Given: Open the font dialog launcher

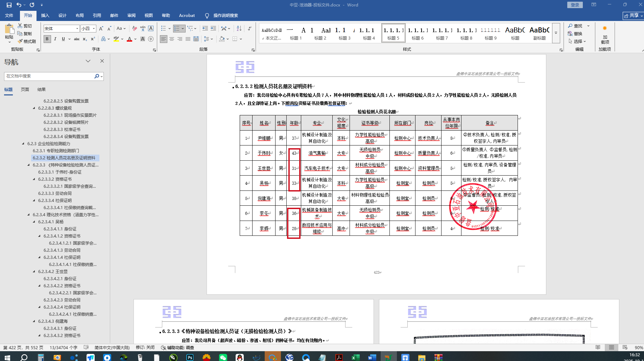Looking at the screenshot, I should [x=154, y=50].
